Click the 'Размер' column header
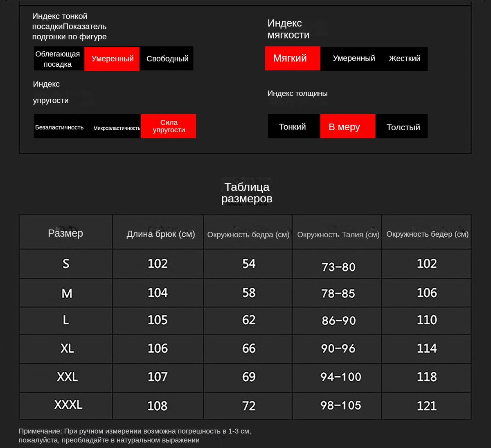This screenshot has width=491, height=448. (65, 233)
